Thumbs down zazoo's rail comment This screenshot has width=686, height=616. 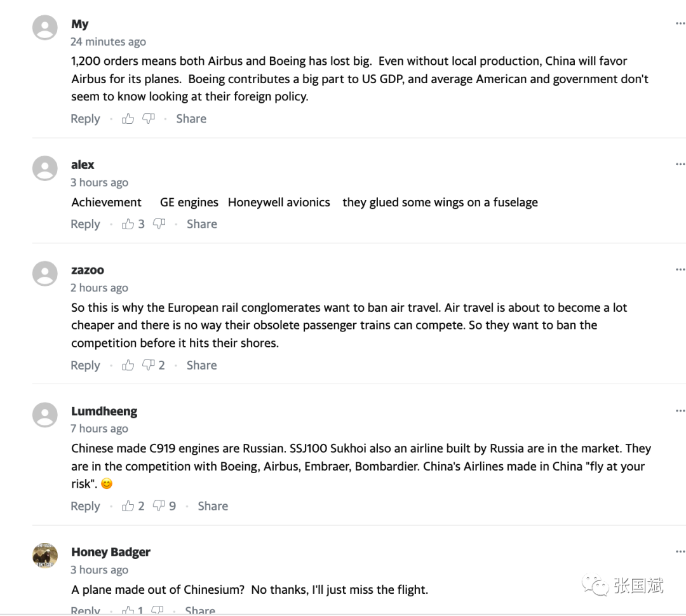pyautogui.click(x=149, y=365)
